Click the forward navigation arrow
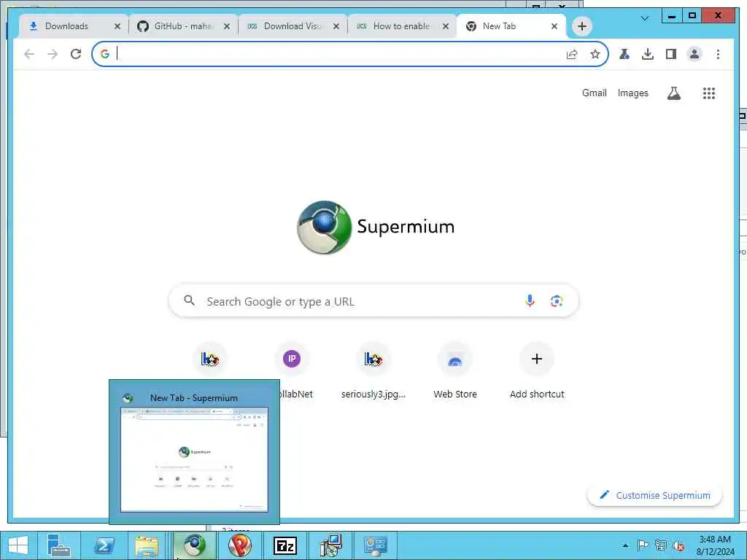 [53, 54]
